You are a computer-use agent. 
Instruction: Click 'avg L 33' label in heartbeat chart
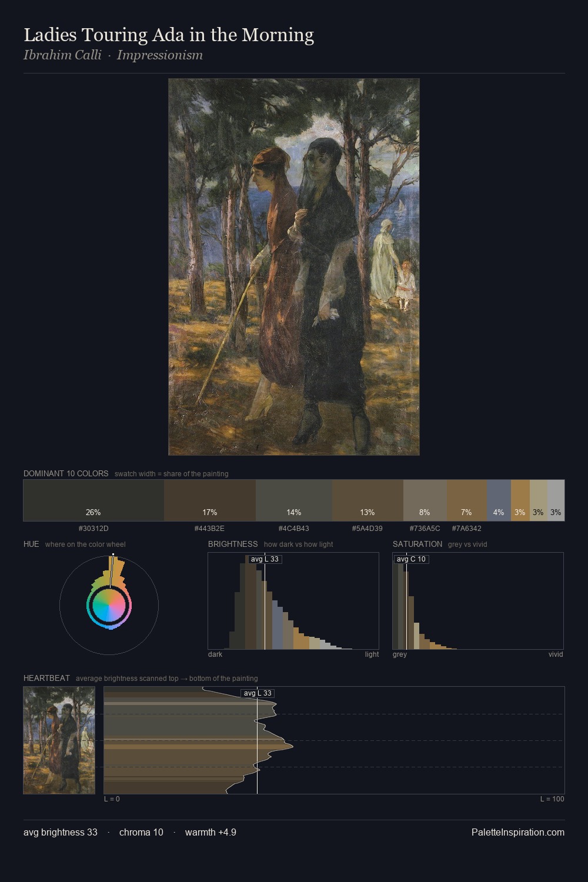258,693
